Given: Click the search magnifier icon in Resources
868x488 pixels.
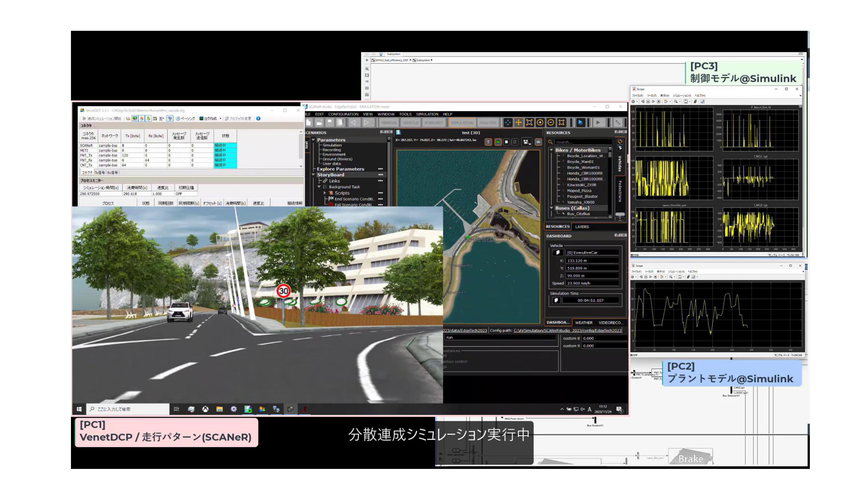Looking at the screenshot, I should tap(550, 142).
